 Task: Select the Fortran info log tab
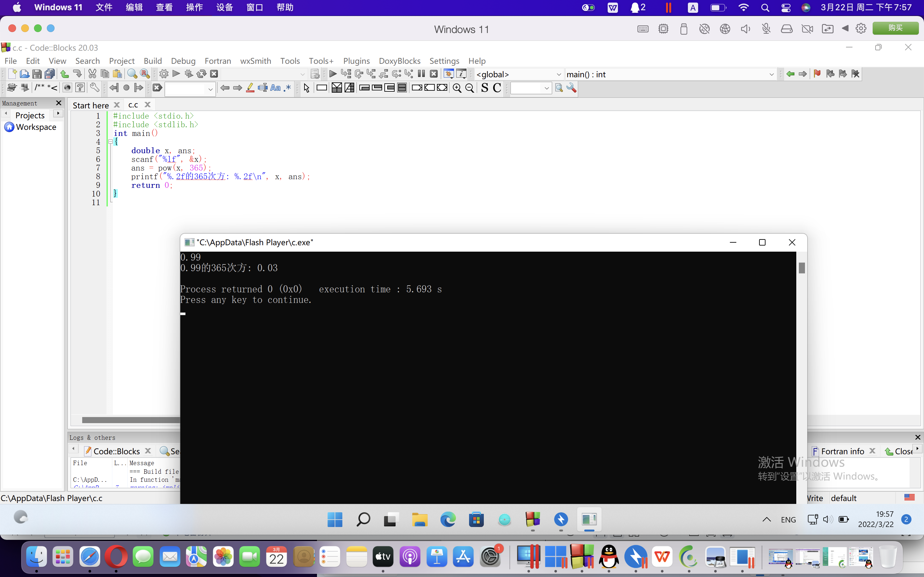pyautogui.click(x=842, y=451)
